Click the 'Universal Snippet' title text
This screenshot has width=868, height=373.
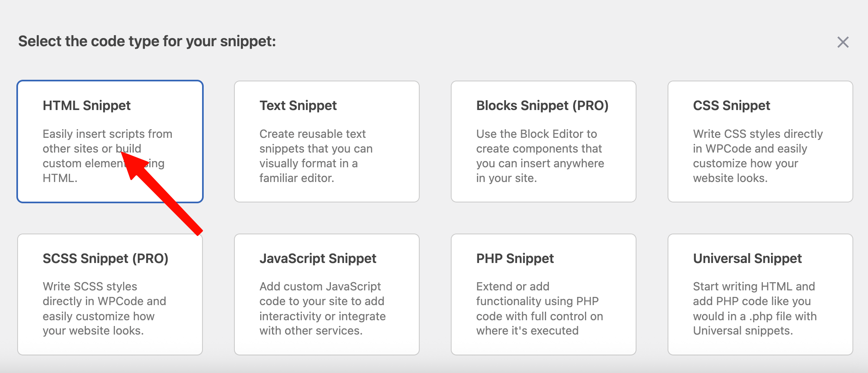(x=747, y=258)
